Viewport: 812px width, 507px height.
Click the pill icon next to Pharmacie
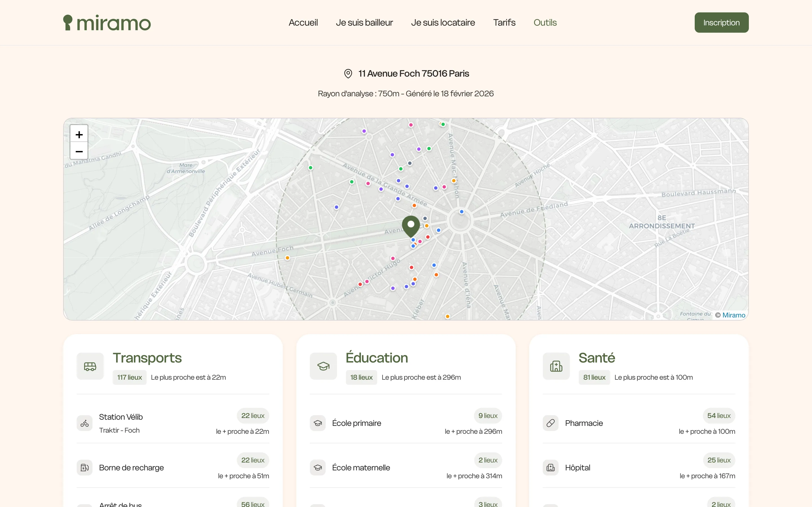point(550,423)
